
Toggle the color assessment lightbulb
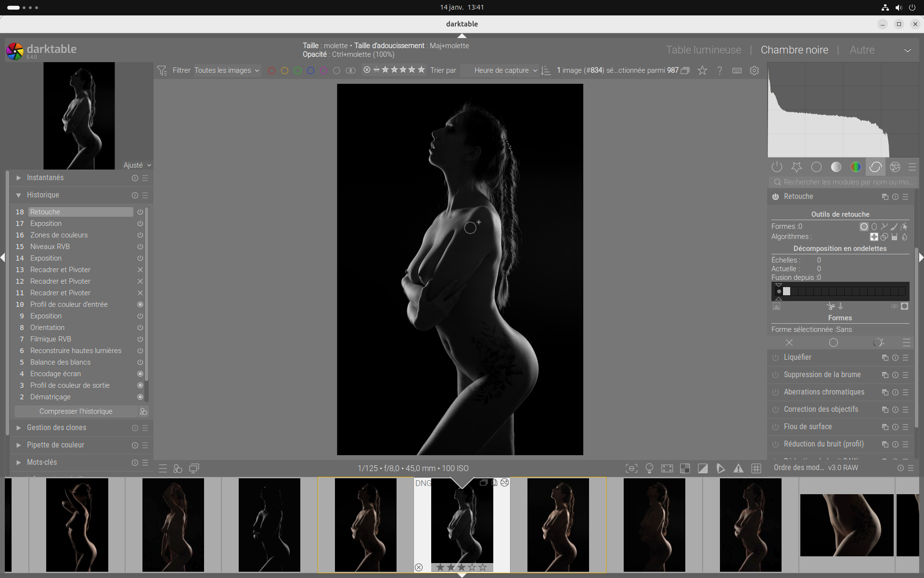[x=649, y=468]
